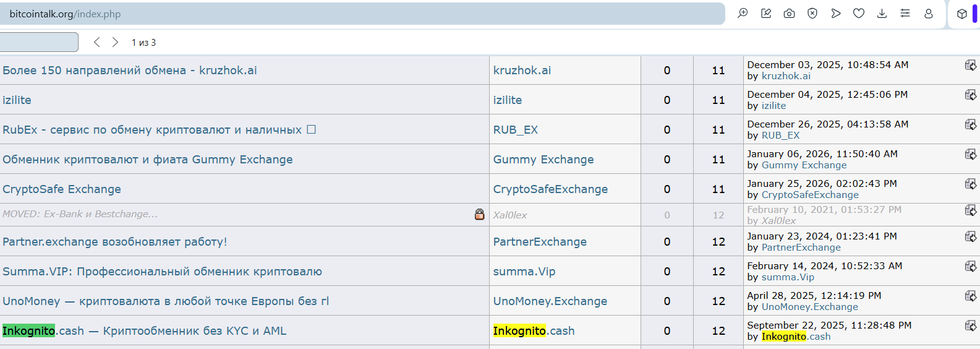Open the user profile icon
980x349 pixels.
tap(928, 13)
